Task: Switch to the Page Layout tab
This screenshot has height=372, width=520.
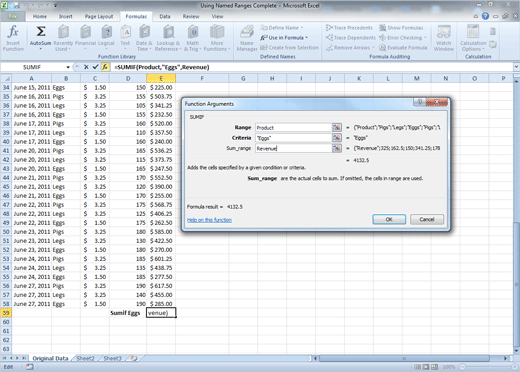Action: tap(99, 16)
